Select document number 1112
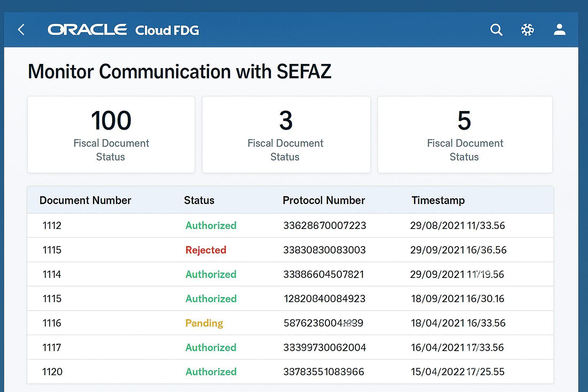 pyautogui.click(x=52, y=225)
